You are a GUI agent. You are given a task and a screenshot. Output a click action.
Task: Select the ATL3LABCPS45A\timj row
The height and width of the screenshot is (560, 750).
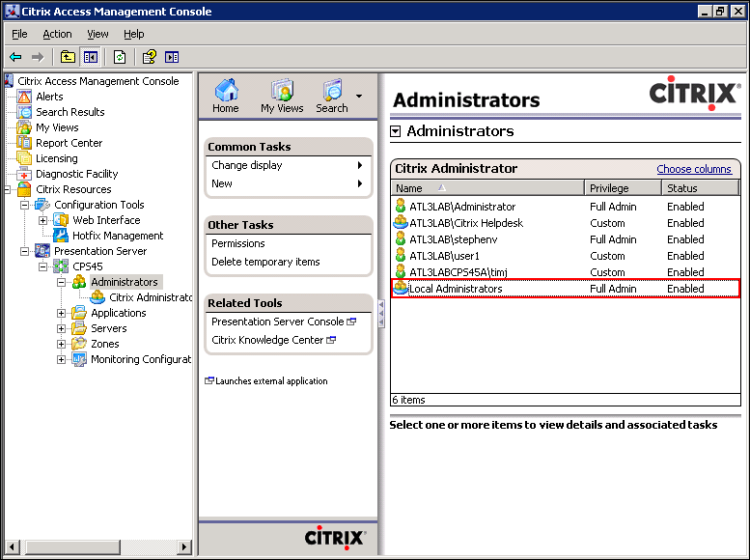566,272
